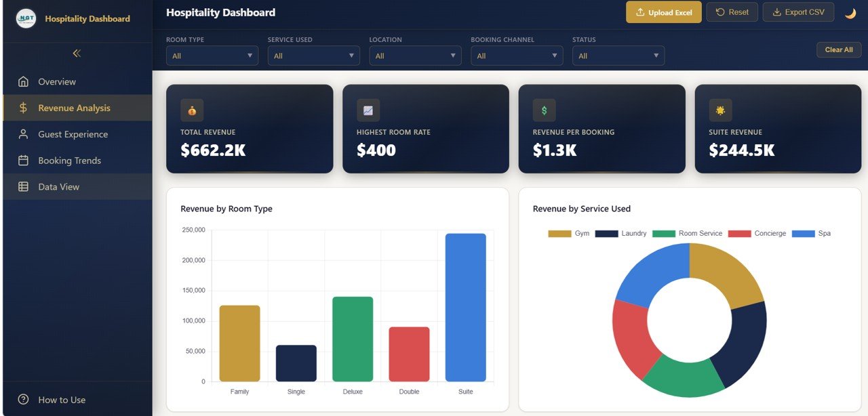Viewport: 868px width, 416px height.
Task: Select the Guest Experience person icon
Action: click(23, 134)
